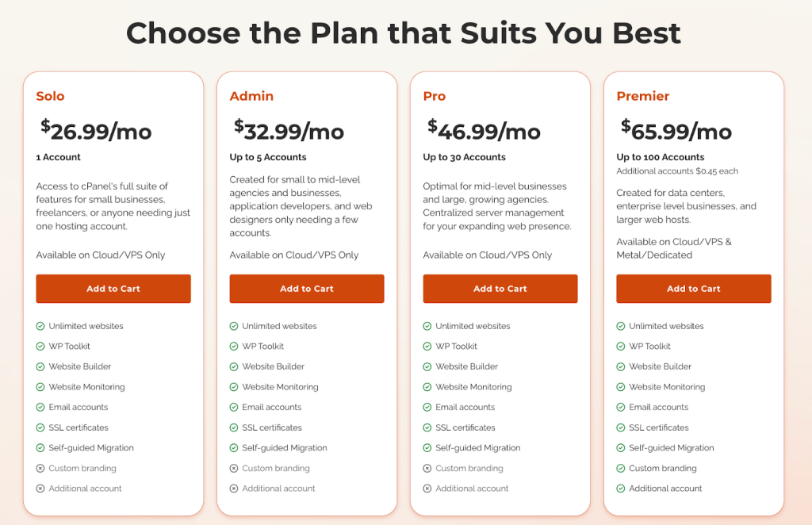Add the Solo plan to cart

113,289
